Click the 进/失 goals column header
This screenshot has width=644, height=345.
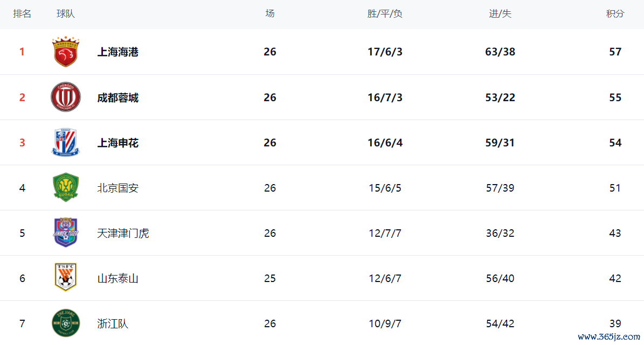tap(500, 14)
